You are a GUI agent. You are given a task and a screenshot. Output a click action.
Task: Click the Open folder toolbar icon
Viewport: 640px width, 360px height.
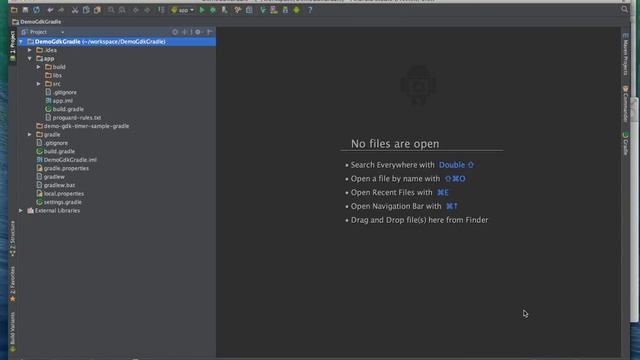point(14,10)
